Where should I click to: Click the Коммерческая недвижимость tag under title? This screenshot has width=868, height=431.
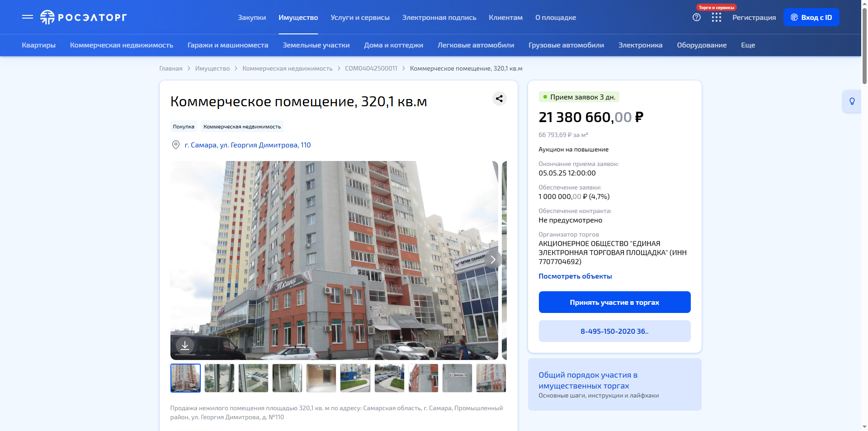tap(242, 127)
